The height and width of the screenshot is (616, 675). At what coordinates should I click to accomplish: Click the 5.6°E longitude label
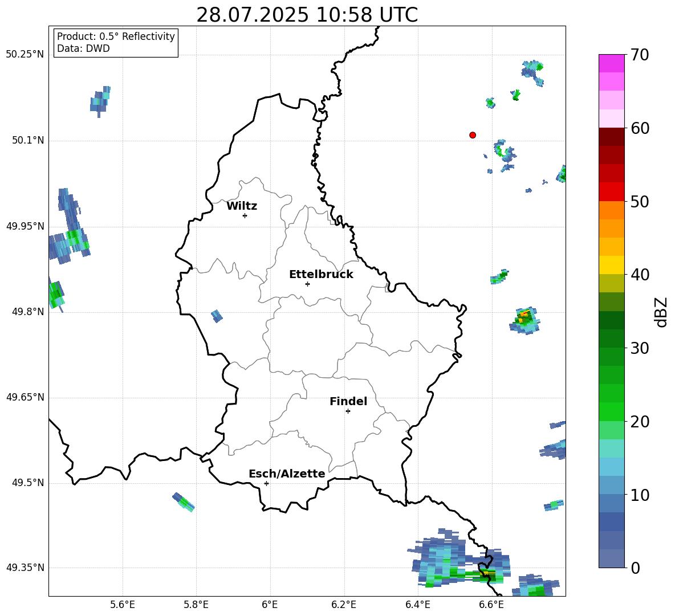pyautogui.click(x=123, y=605)
